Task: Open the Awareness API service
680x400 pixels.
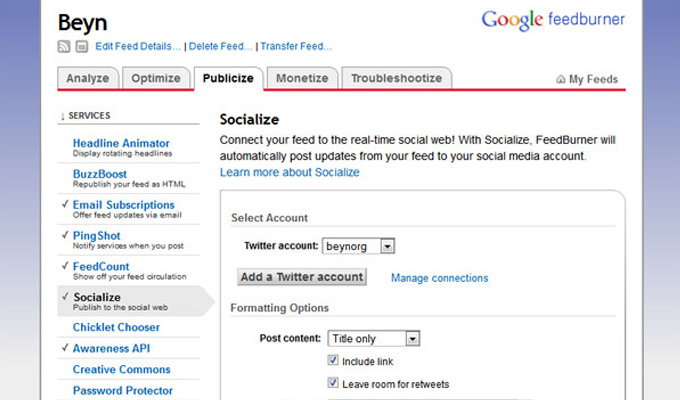Action: coord(111,348)
